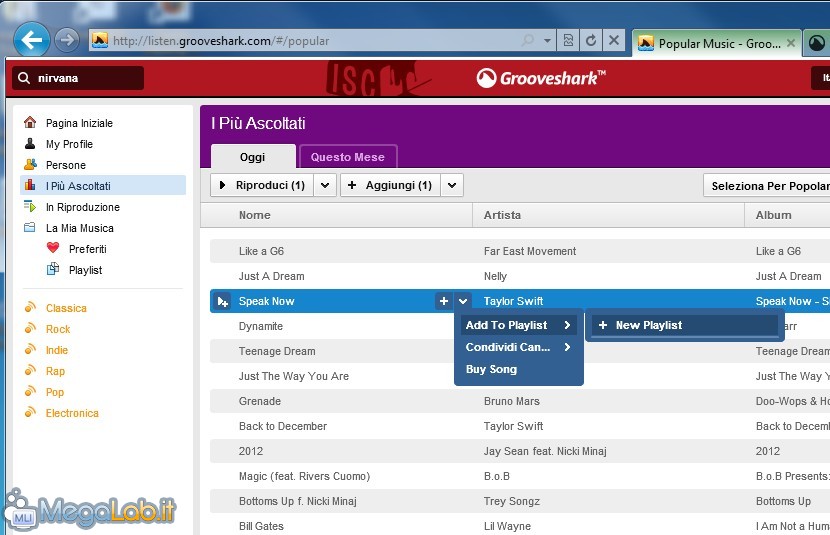Screen dimensions: 830x535
Task: Click the browser forward arrow button
Action: (67, 40)
